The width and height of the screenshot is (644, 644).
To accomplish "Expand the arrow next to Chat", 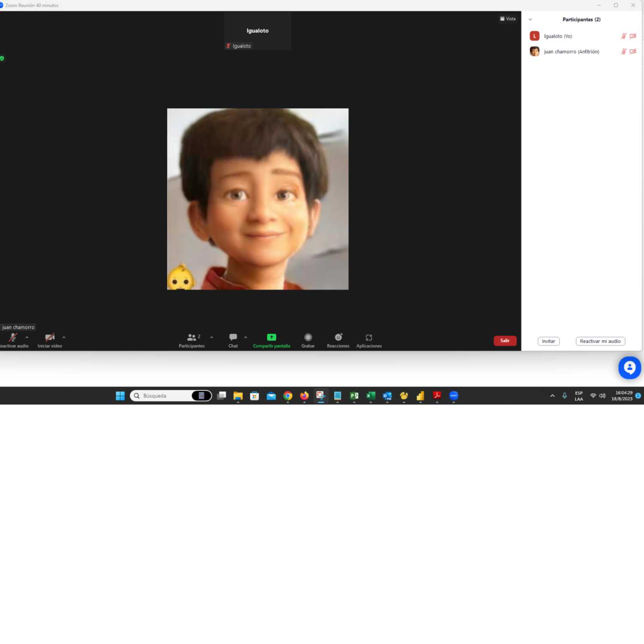I will pos(246,337).
